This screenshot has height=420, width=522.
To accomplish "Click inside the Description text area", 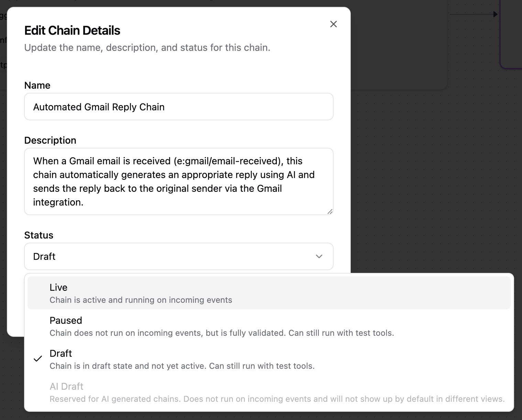I will 178,181.
